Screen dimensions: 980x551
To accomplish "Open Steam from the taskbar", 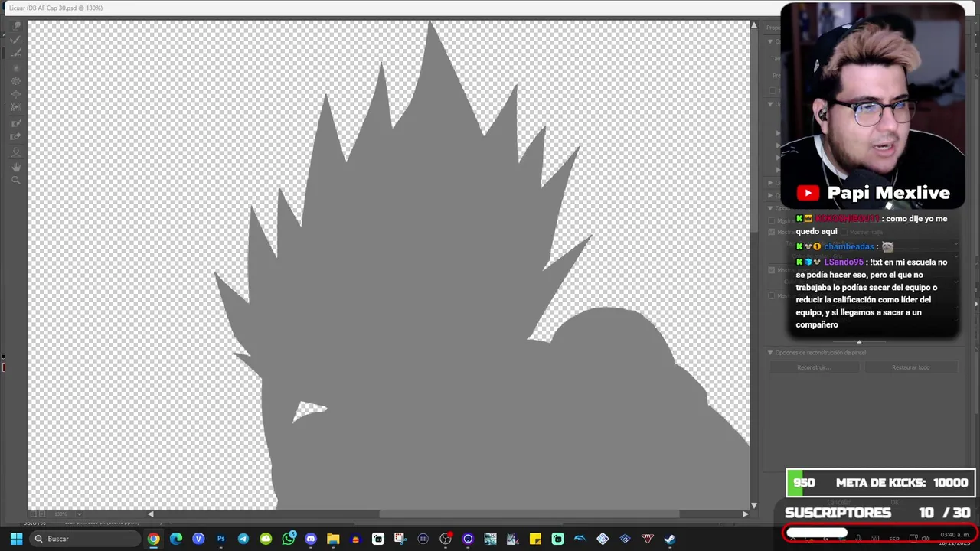I will 670,539.
